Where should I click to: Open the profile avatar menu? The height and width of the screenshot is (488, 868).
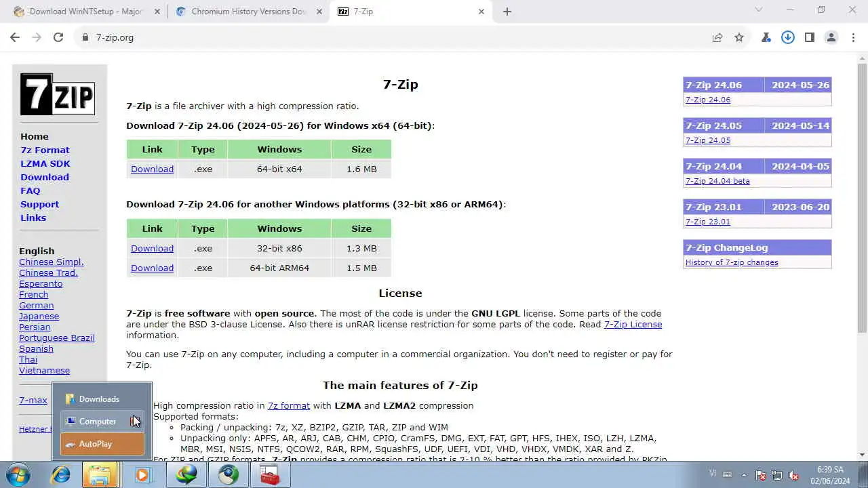click(x=831, y=37)
